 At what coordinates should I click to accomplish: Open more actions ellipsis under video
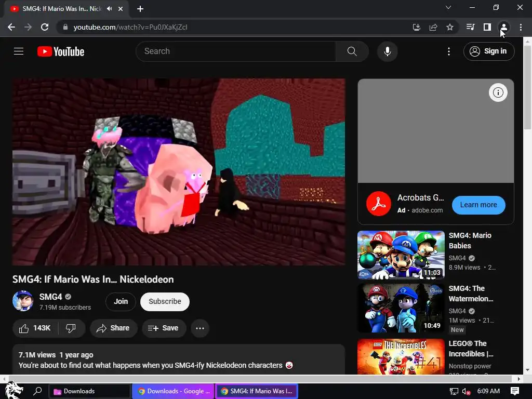tap(200, 328)
